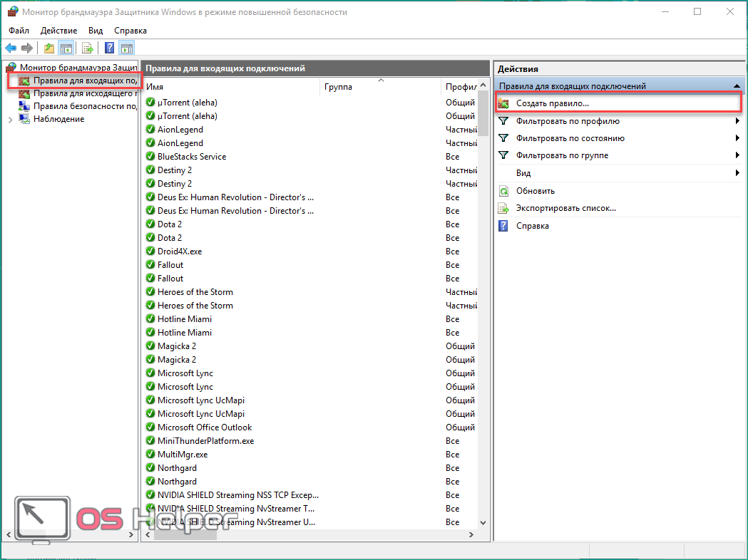
Task: Collapse the Правила для входящих подключений actions section
Action: click(x=737, y=86)
